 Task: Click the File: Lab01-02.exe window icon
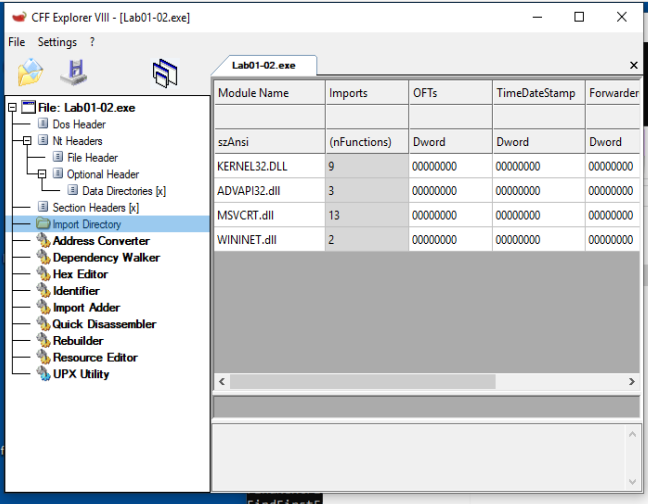pos(28,107)
